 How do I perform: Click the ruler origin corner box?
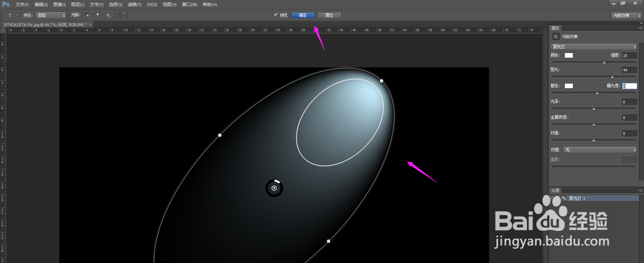[3, 31]
